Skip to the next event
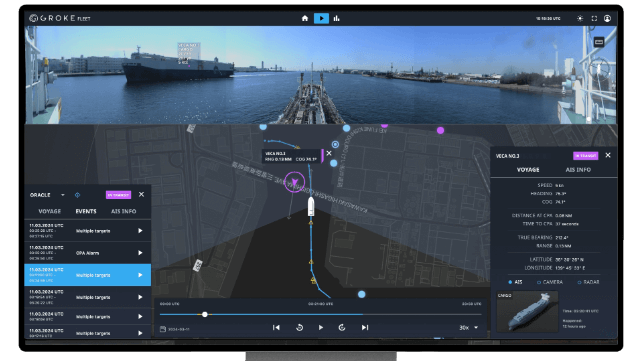 tap(365, 327)
